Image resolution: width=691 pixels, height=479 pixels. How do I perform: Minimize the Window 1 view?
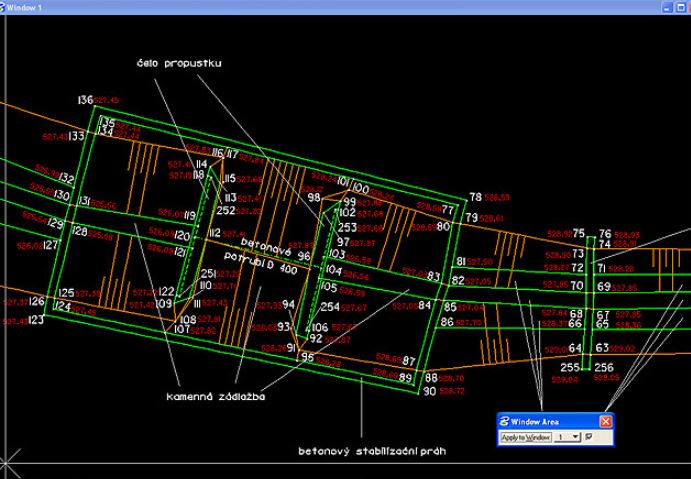(x=668, y=7)
